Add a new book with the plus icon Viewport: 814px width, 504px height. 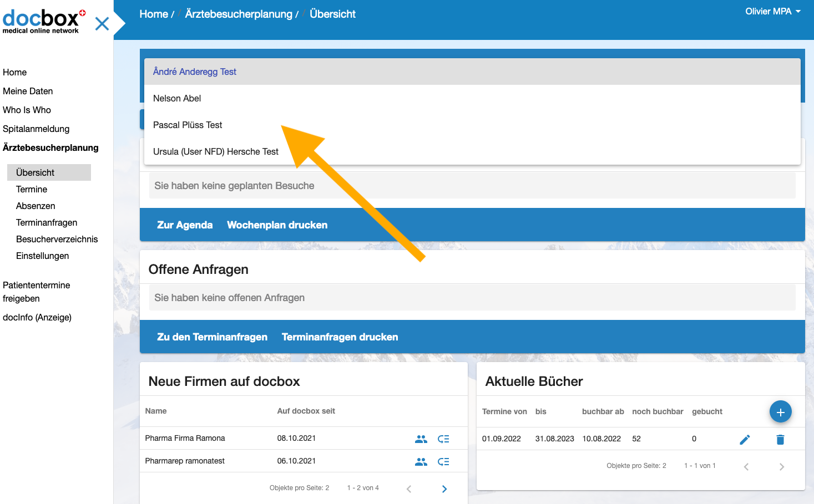(x=780, y=411)
